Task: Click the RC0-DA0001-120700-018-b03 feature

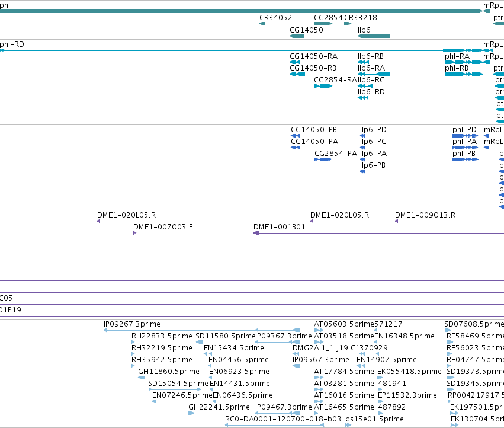Action: (274, 425)
